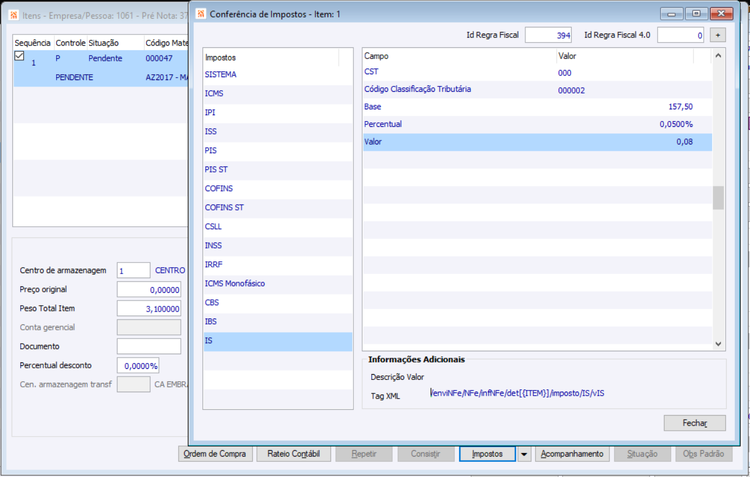Toggle the checkbox on sequence row 1
The image size is (750, 477).
click(x=19, y=56)
